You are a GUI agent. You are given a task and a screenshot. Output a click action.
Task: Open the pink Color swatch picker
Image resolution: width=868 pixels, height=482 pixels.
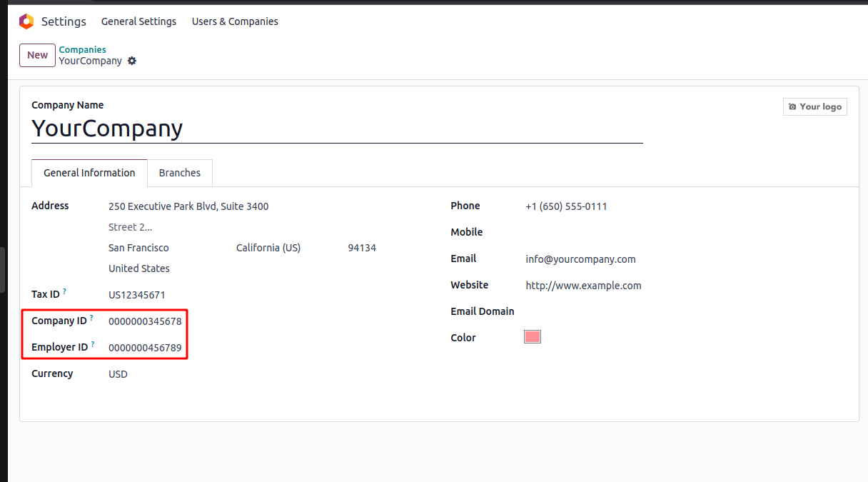[533, 337]
